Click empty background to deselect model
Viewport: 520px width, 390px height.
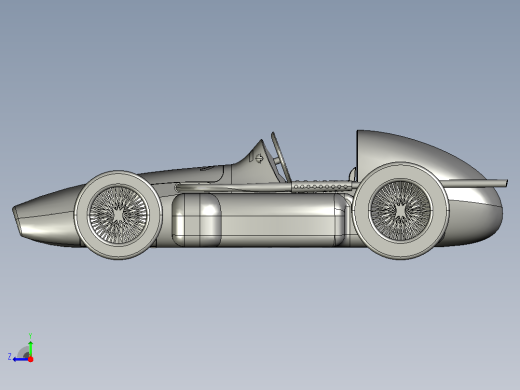pos(260,67)
